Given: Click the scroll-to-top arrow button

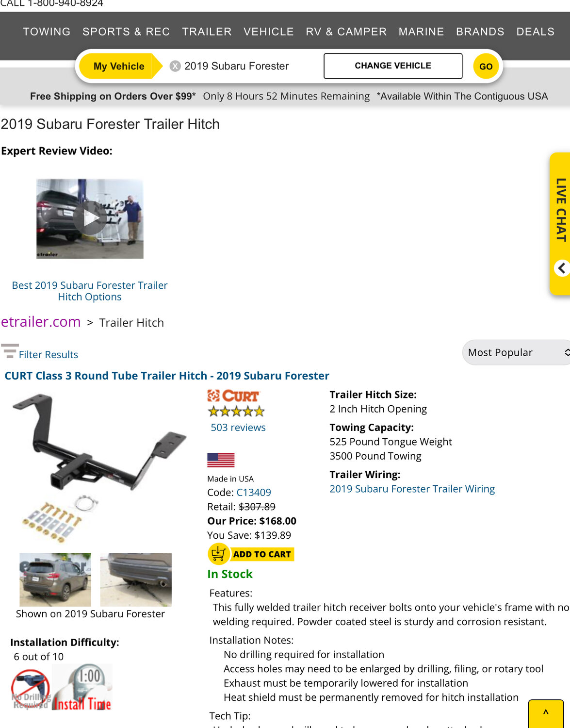Looking at the screenshot, I should point(546,713).
